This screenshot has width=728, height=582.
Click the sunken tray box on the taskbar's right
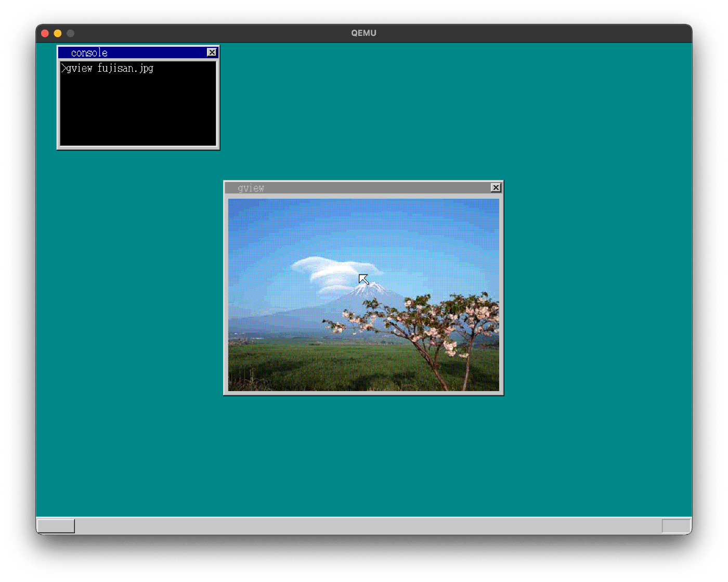[x=676, y=526]
